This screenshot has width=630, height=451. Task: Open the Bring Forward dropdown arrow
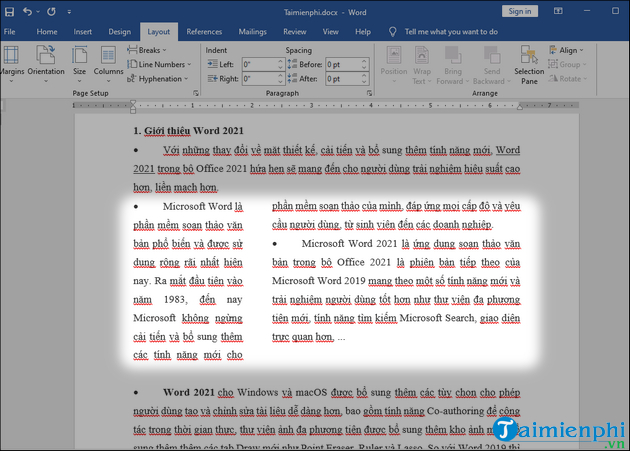coord(467,81)
